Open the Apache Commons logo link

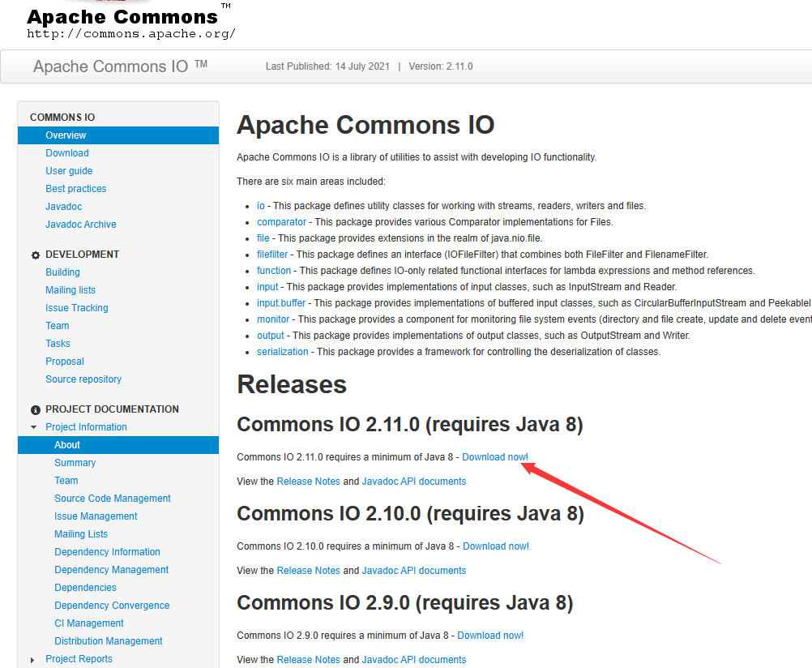click(x=131, y=21)
